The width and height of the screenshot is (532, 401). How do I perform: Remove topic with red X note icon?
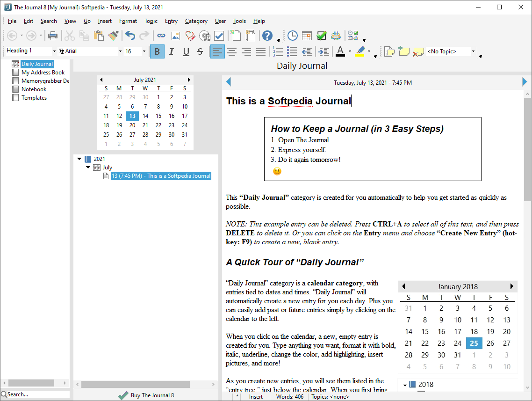tap(418, 51)
